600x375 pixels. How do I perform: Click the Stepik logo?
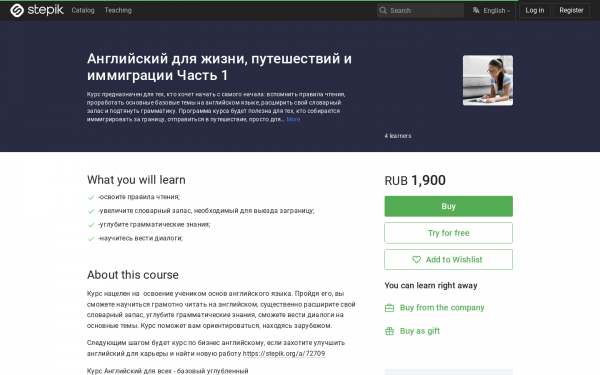click(x=37, y=10)
